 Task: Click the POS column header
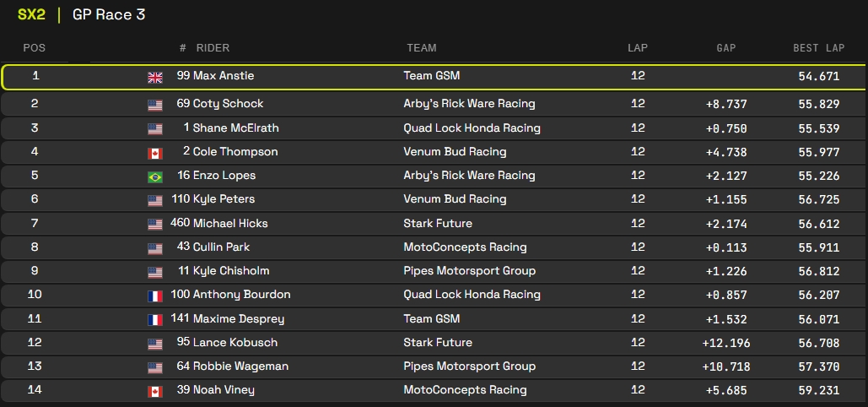pyautogui.click(x=35, y=48)
